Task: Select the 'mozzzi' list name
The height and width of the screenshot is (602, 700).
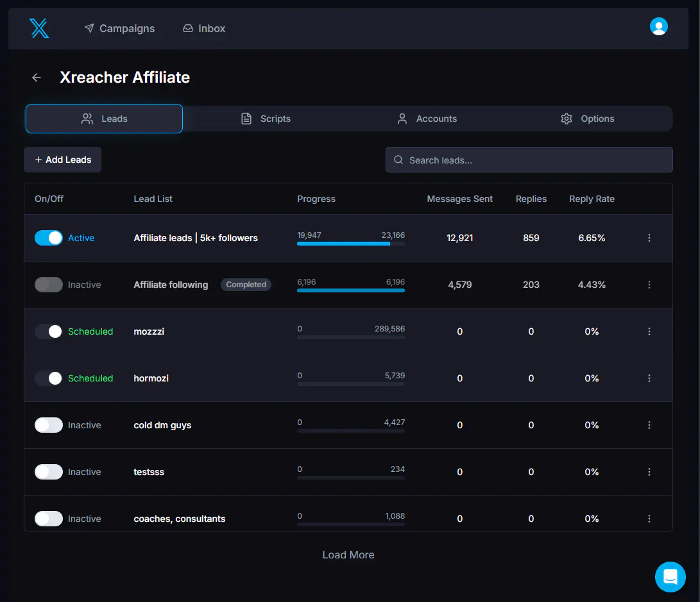Action: (x=149, y=331)
